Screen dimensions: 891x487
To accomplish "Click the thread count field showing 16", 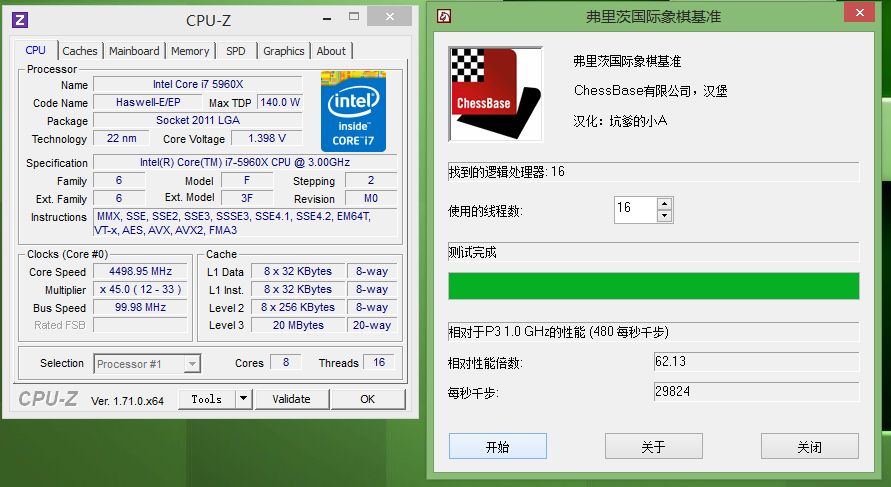I will [635, 210].
